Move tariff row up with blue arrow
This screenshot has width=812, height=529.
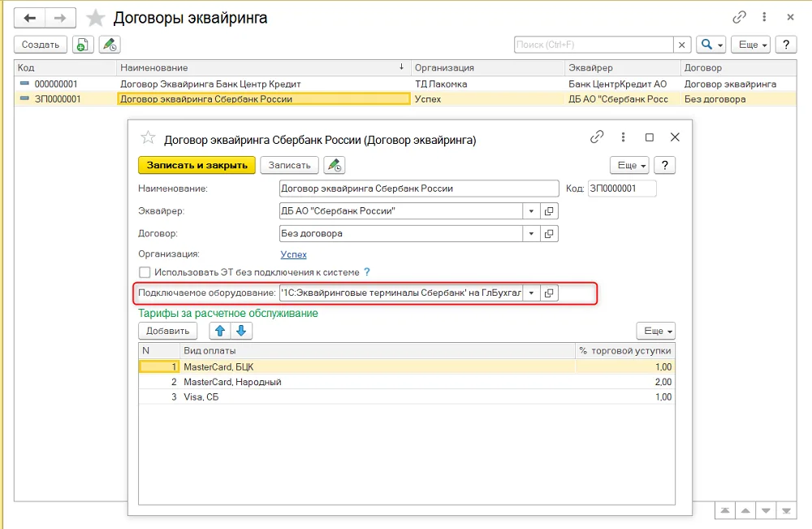coord(220,331)
